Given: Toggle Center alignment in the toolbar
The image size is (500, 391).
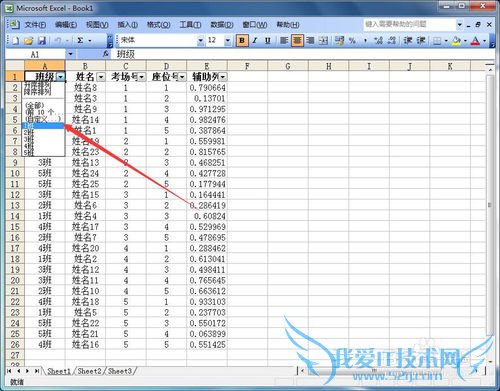Looking at the screenshot, I should click(x=297, y=41).
